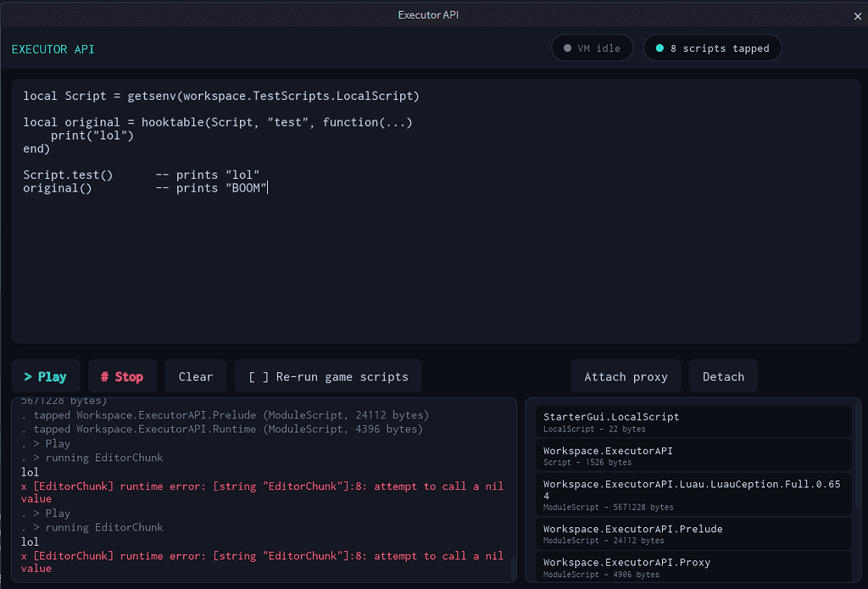
Task: Open the LuauCeption.Full.0.654 module entry
Action: [693, 494]
